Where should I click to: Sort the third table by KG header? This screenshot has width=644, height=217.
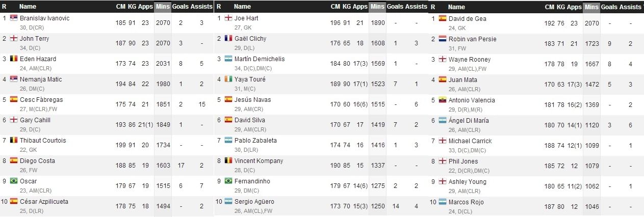point(560,7)
